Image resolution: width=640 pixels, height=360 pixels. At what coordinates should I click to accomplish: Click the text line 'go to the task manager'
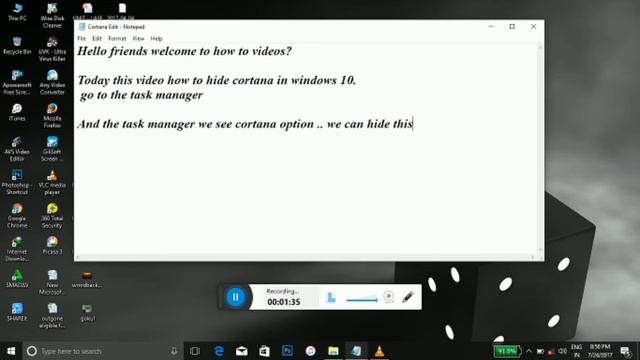pos(141,95)
